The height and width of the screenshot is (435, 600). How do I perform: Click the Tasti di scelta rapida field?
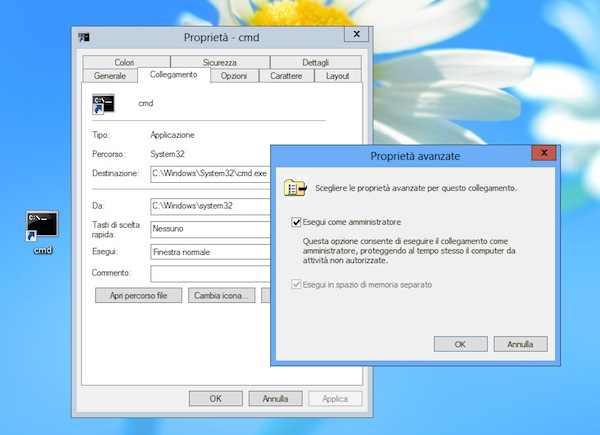(210, 230)
